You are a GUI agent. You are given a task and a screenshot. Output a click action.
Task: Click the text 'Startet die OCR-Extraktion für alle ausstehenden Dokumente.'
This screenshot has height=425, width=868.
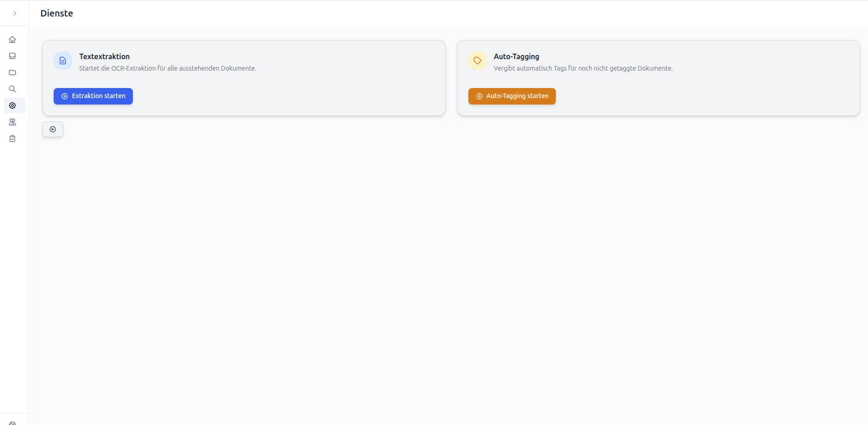point(168,68)
